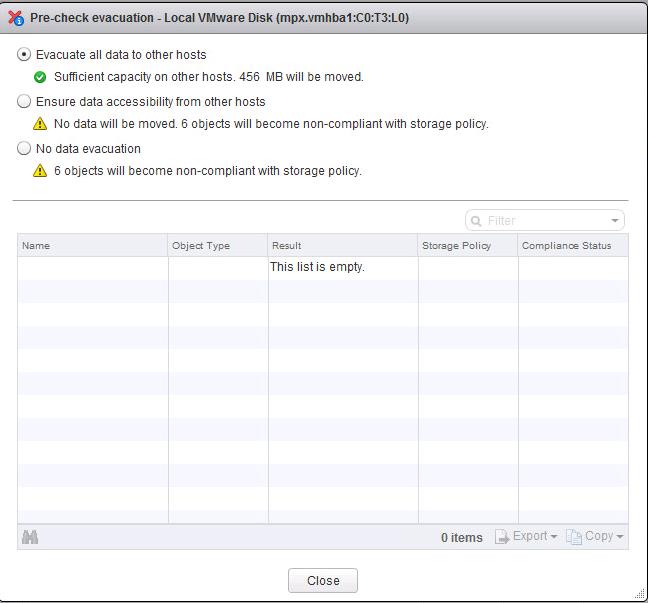Click warning icon beside 'No data will be moved'

coord(40,124)
